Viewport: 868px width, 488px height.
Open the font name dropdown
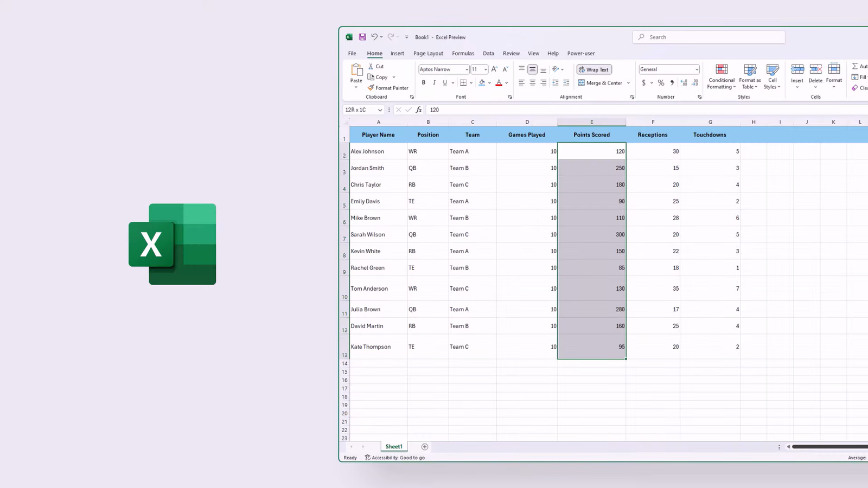(465, 69)
